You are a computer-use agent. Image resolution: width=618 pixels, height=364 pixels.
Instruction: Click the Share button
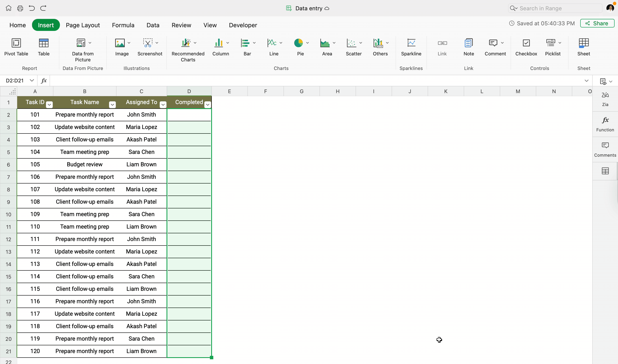click(x=597, y=23)
